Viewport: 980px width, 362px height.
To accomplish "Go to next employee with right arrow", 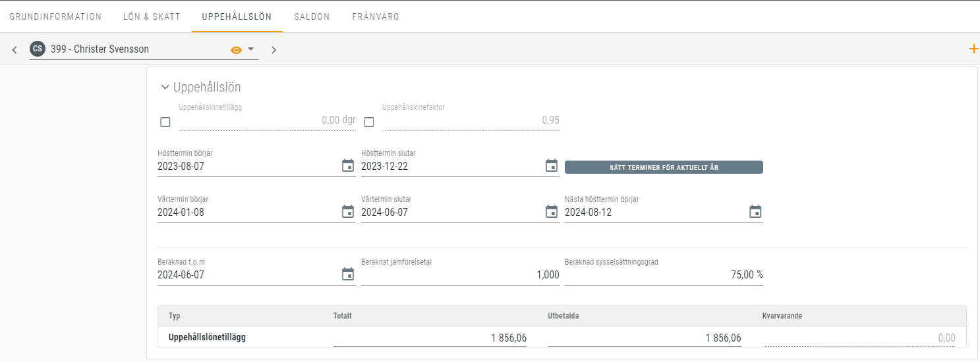I will 274,50.
